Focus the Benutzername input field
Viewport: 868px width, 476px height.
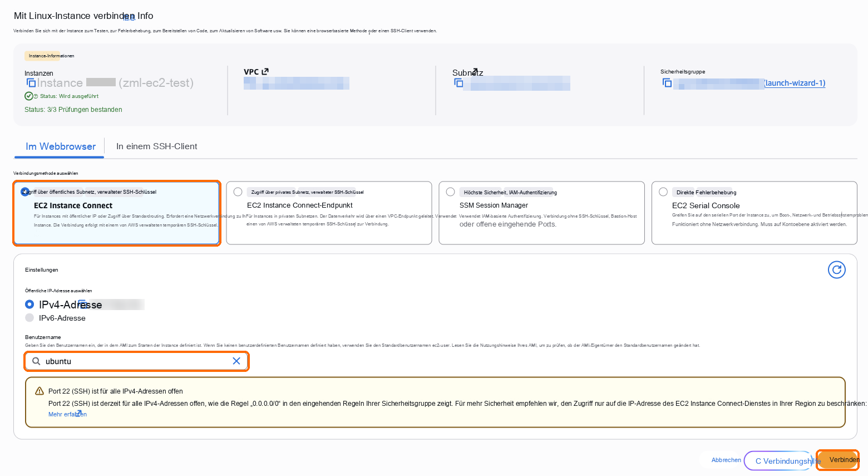[x=136, y=361]
